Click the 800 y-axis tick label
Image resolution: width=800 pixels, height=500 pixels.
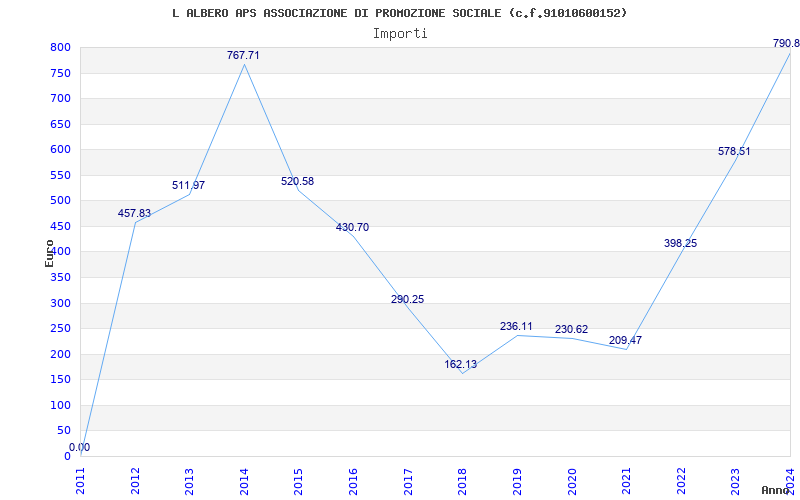[x=60, y=48]
